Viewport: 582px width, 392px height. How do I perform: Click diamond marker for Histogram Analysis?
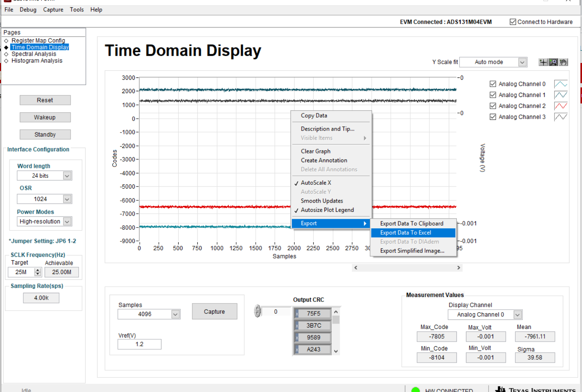pos(6,61)
